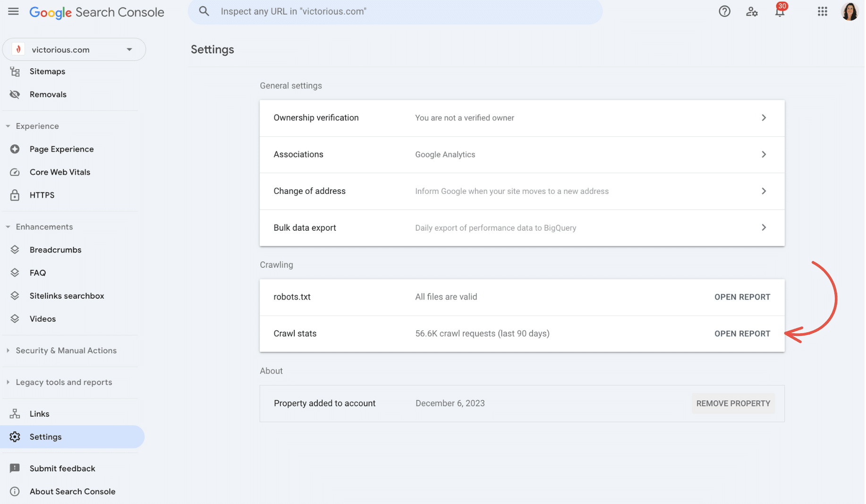Open Page Experience report
Image resolution: width=866 pixels, height=504 pixels.
(62, 149)
